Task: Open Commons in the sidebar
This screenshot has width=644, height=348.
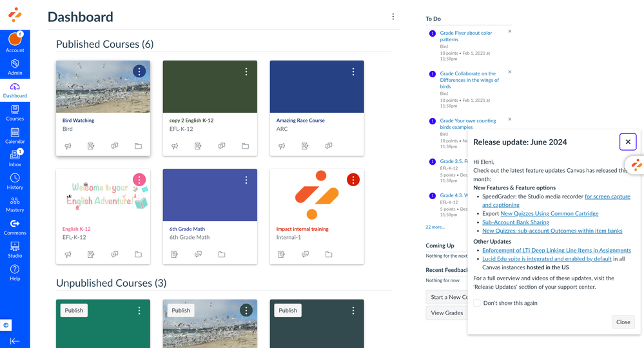Action: click(x=15, y=227)
